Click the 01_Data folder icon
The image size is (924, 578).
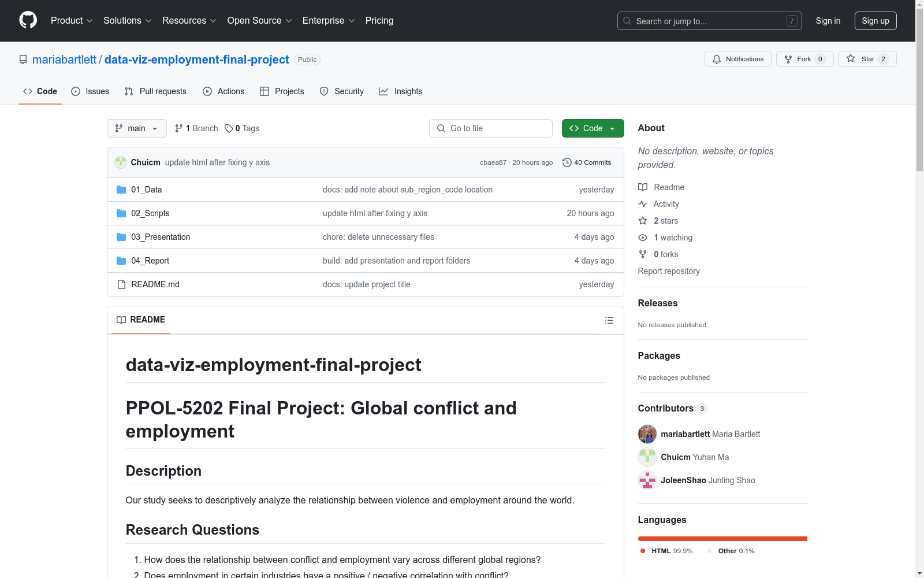point(121,190)
